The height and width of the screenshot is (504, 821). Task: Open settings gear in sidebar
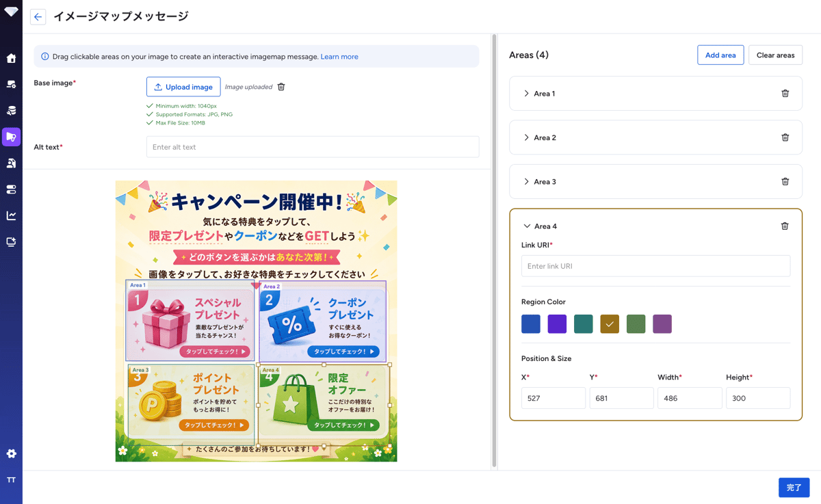pyautogui.click(x=11, y=453)
